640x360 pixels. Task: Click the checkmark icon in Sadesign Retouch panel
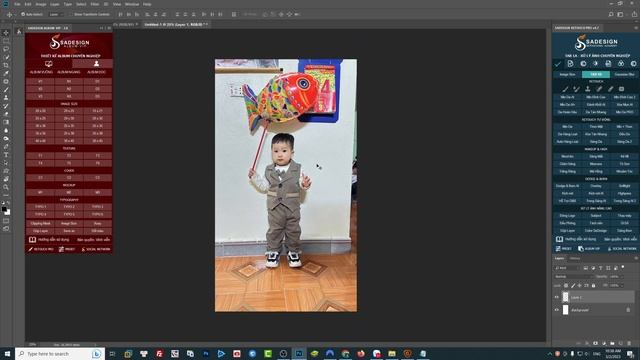(x=558, y=64)
